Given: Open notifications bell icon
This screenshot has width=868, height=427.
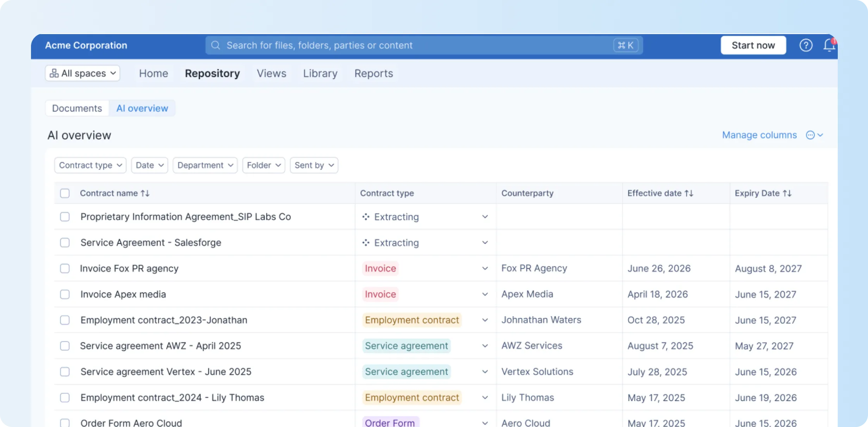Looking at the screenshot, I should [829, 45].
